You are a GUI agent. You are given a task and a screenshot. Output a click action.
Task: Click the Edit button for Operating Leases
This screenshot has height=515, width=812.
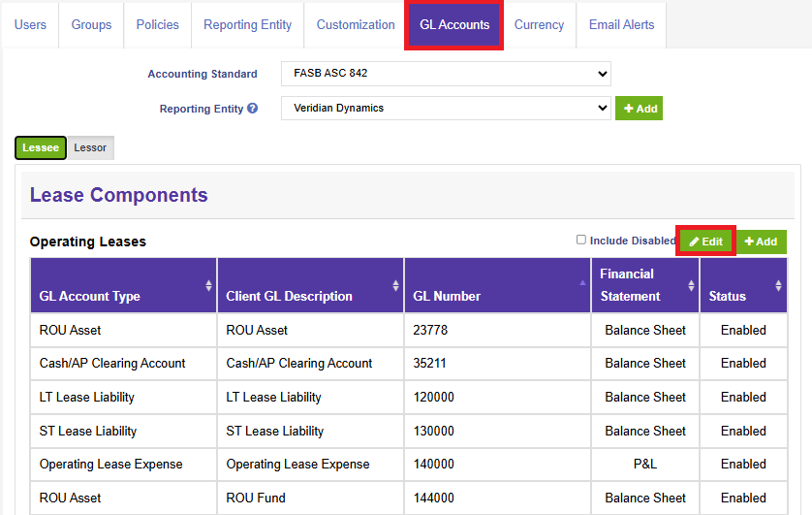(x=705, y=241)
